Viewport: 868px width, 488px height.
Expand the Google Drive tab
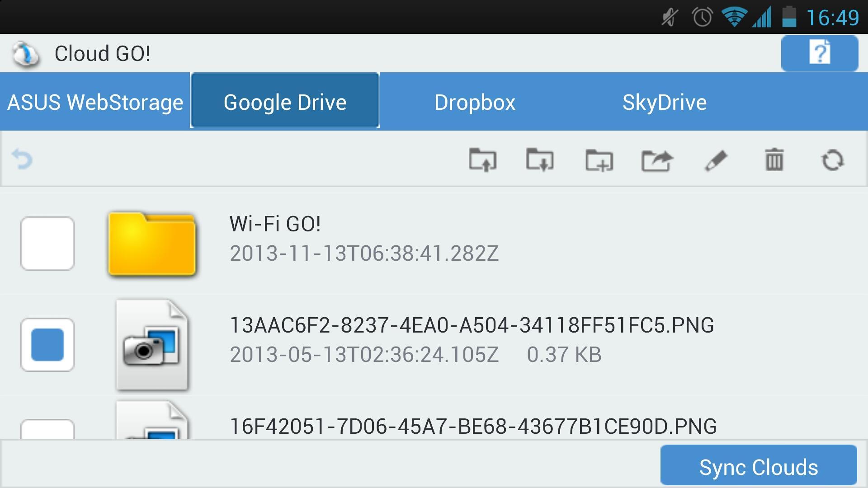click(x=284, y=100)
